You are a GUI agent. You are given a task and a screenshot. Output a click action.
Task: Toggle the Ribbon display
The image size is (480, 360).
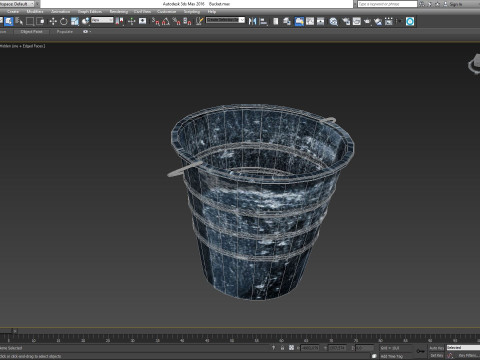tap(299, 21)
